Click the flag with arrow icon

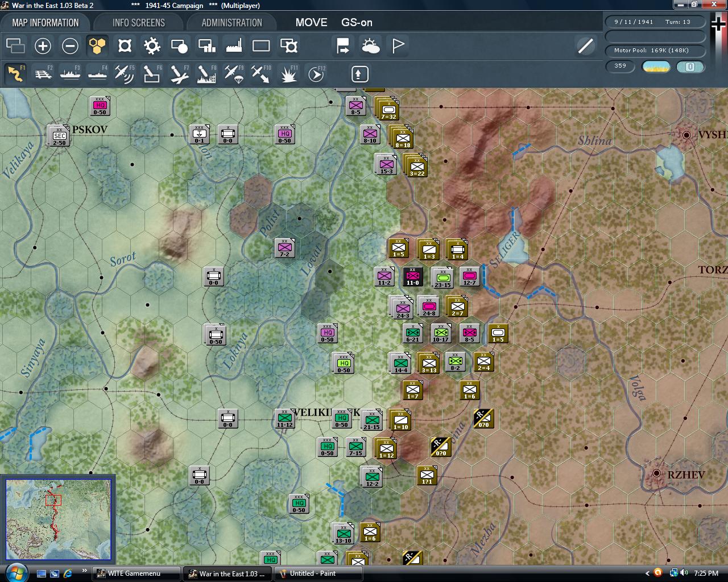pyautogui.click(x=343, y=46)
